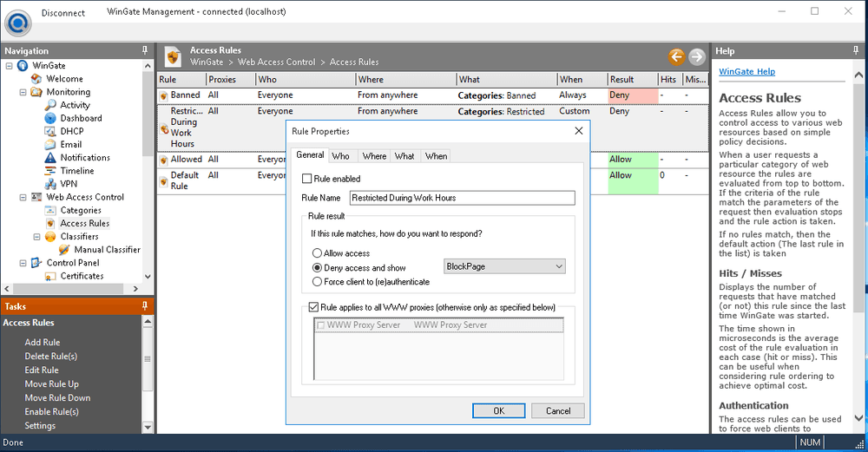Click the Result column header
The width and height of the screenshot is (868, 452).
coord(632,80)
